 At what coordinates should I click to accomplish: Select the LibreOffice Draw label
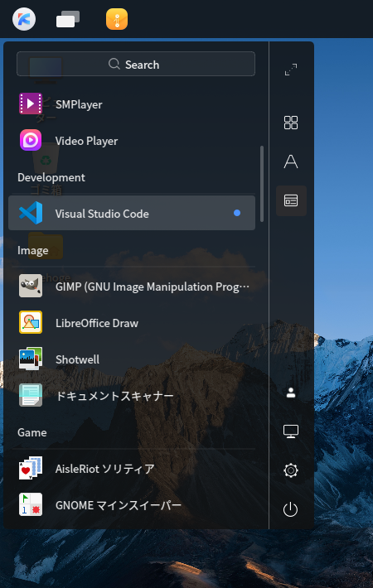pyautogui.click(x=97, y=323)
